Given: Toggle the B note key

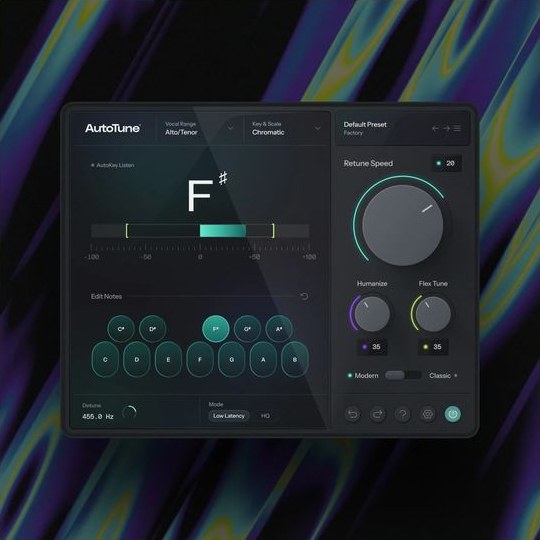Looking at the screenshot, I should pyautogui.click(x=295, y=360).
